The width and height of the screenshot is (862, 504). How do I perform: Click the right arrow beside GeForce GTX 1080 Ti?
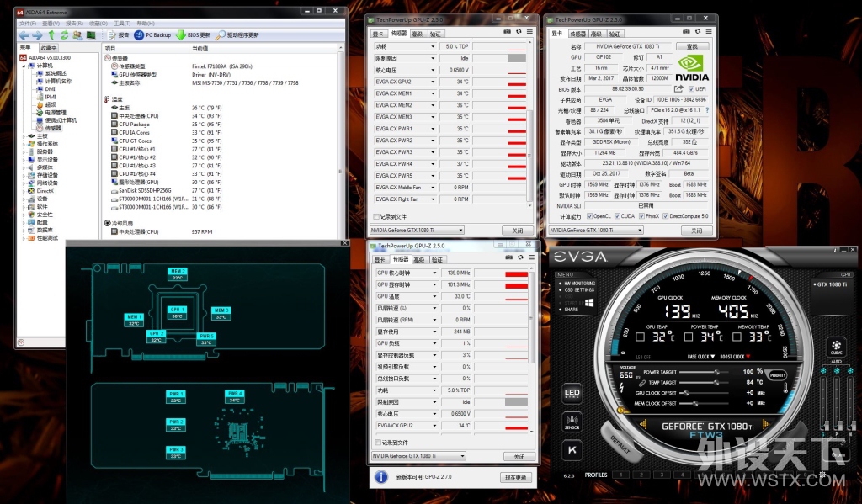coord(766,424)
